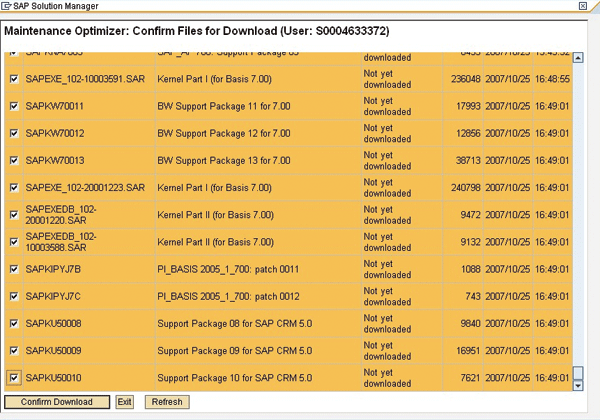600x420 pixels.
Task: Click the size value 17993
Action: (x=468, y=106)
